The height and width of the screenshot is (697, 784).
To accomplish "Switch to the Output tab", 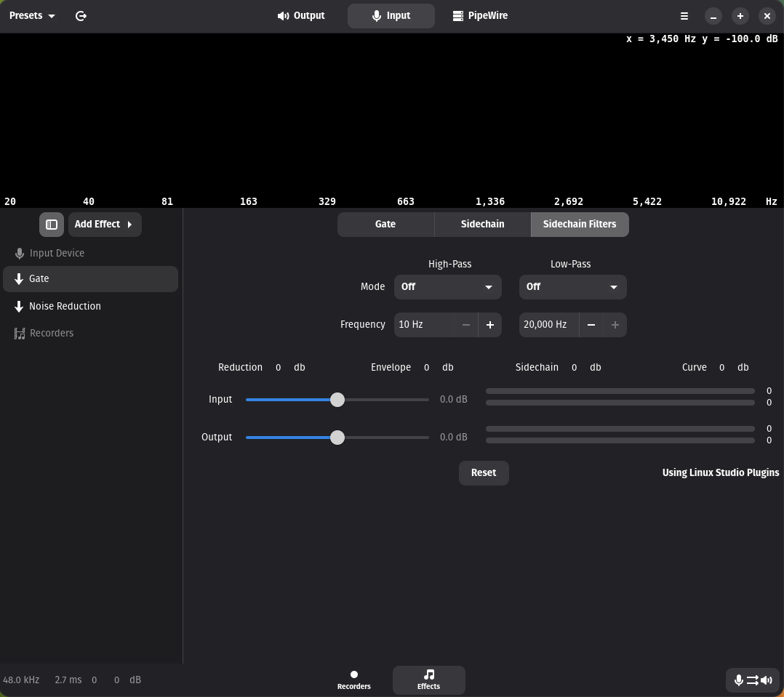I will tap(301, 15).
